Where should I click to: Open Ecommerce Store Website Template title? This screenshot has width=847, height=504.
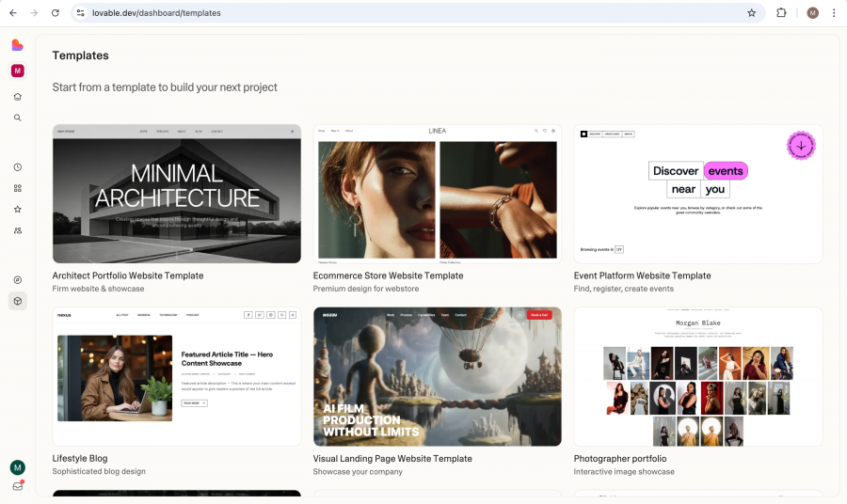[x=388, y=276]
